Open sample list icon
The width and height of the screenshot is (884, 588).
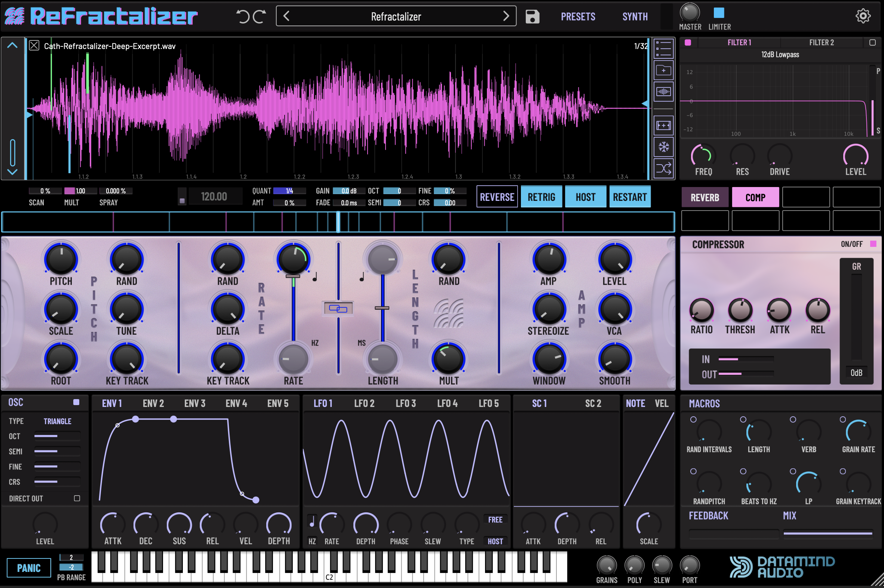tap(663, 49)
